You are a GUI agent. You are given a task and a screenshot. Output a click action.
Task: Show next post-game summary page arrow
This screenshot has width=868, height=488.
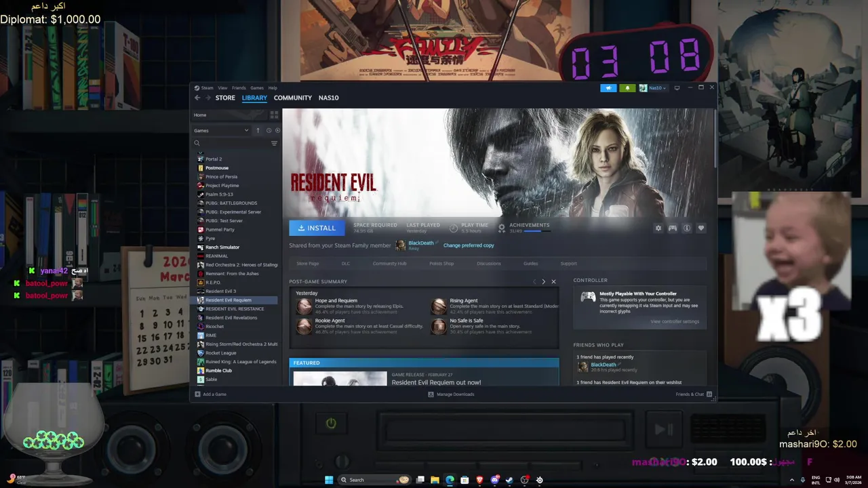pyautogui.click(x=543, y=281)
